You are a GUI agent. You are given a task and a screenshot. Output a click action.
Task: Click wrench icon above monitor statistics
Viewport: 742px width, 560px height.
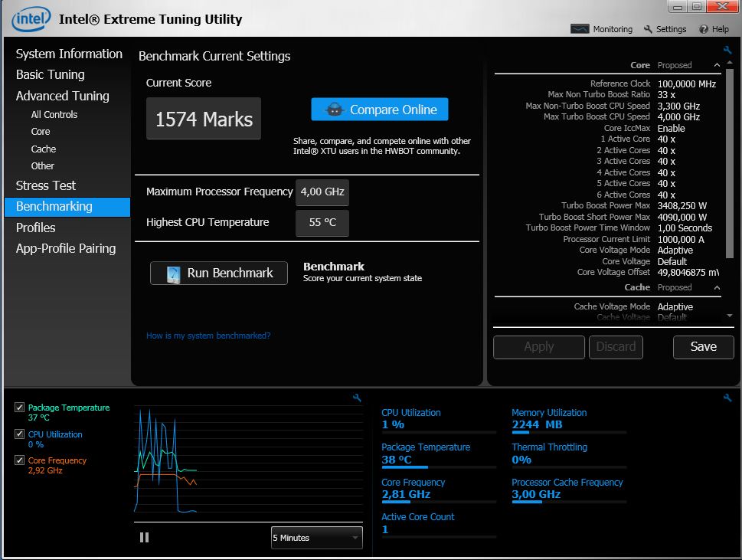[x=727, y=398]
